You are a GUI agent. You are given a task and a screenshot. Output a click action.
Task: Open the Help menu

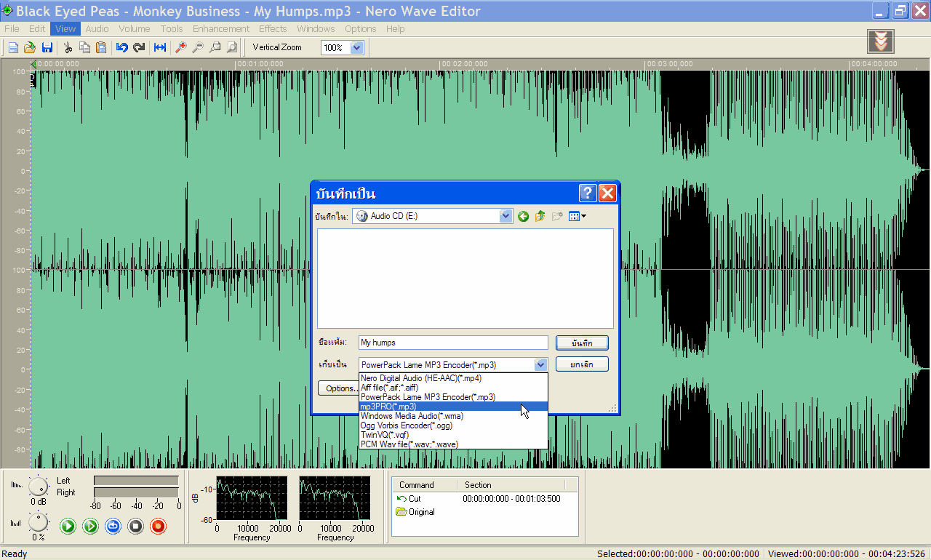(x=396, y=29)
